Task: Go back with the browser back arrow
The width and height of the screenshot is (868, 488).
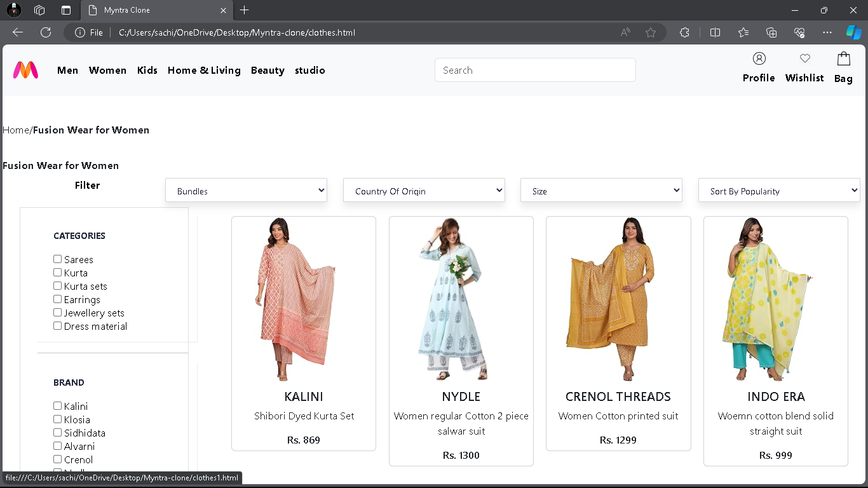Action: coord(18,32)
